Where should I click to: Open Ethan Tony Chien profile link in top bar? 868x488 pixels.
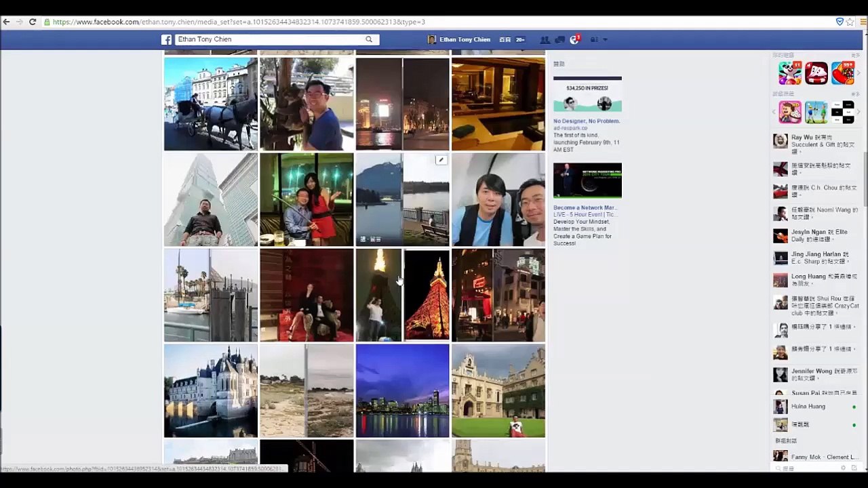[459, 40]
